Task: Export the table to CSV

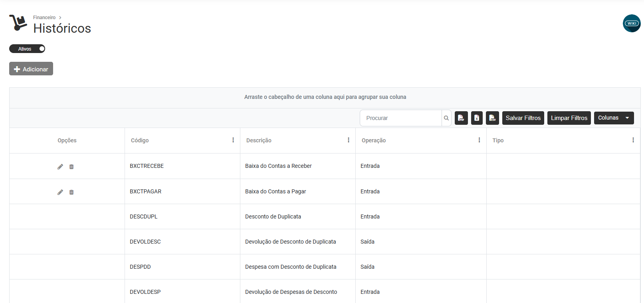Action: (x=492, y=118)
